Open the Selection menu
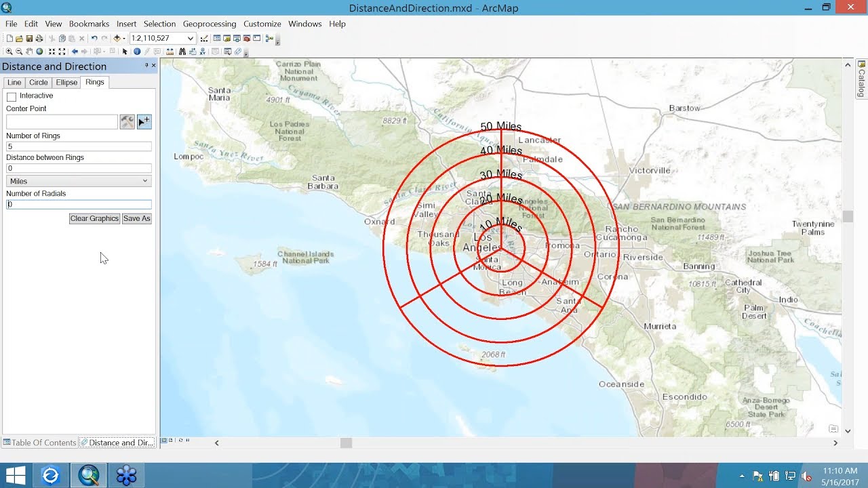Image resolution: width=868 pixels, height=488 pixels. pos(159,24)
